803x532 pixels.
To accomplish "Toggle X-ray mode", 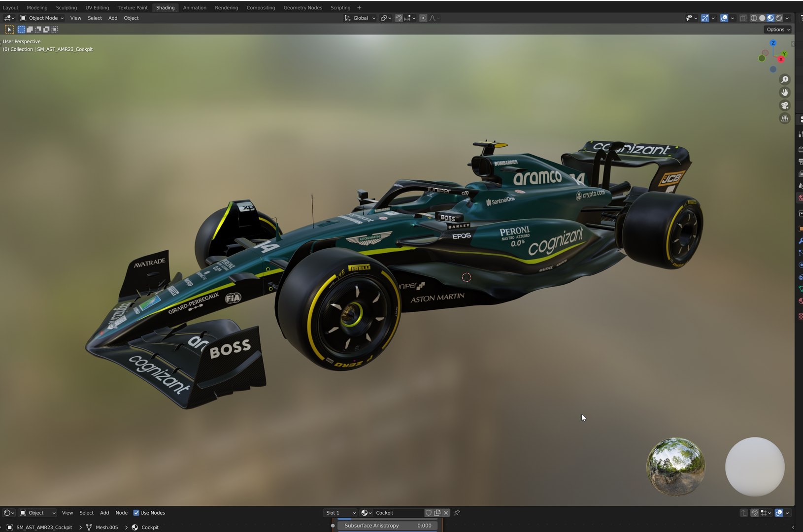I will point(743,18).
